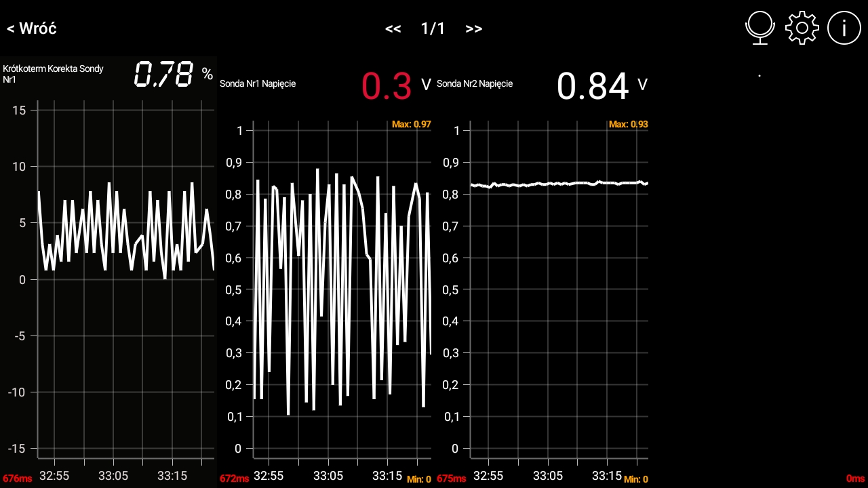Viewport: 868px width, 488px height.
Task: Open the short-term probe correction graph
Action: pyautogui.click(x=125, y=278)
